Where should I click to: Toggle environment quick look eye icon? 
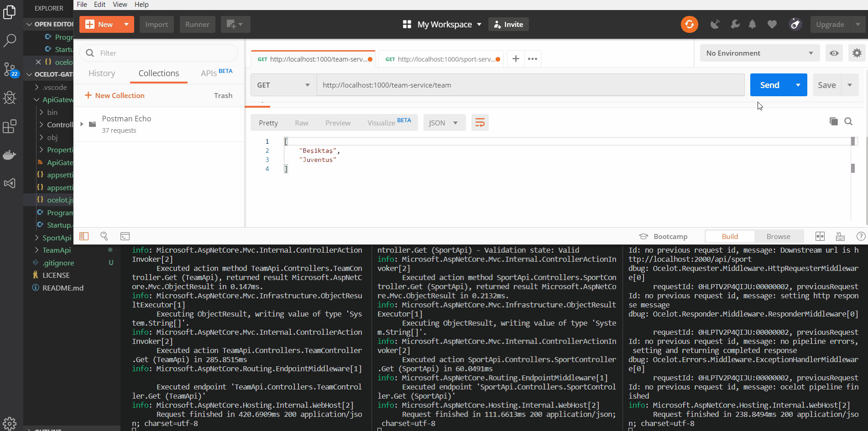(834, 53)
